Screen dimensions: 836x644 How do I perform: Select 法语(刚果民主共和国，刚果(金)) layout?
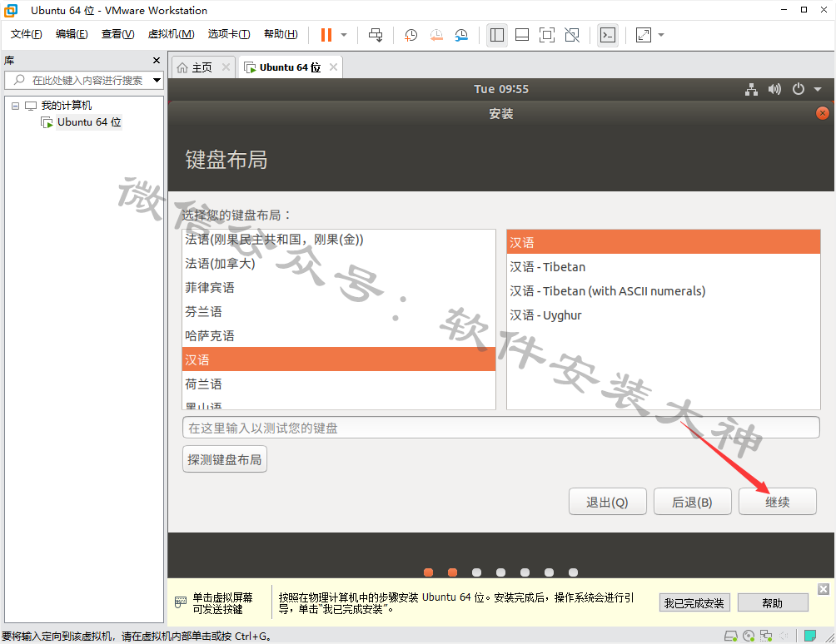pos(339,240)
